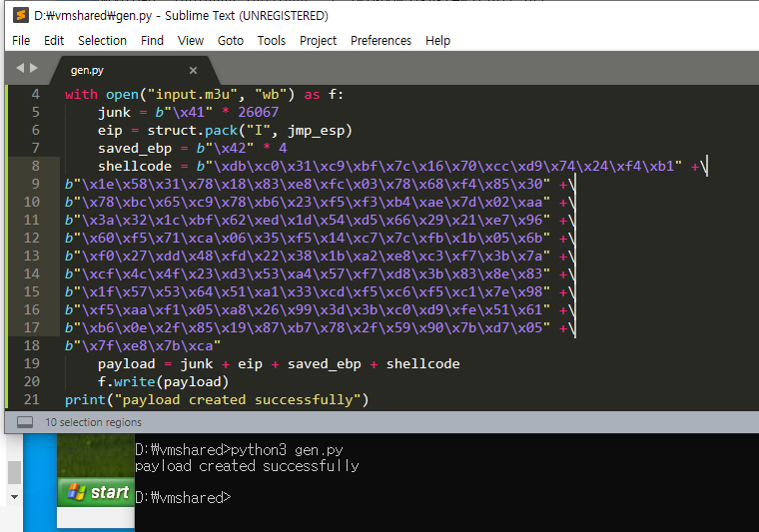This screenshot has width=759, height=532.
Task: Click the saved_ebp variable on line 7
Action: point(135,149)
